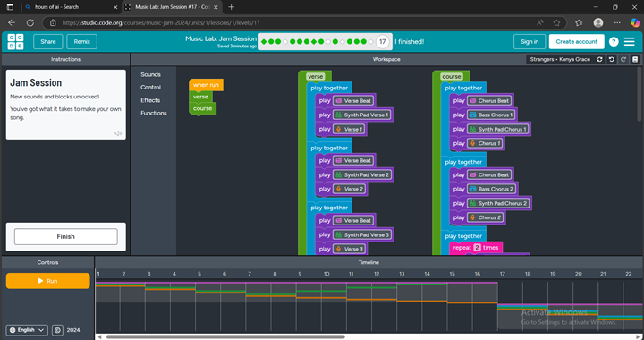
Task: Click measure 17 on the timeline ruler
Action: [502, 274]
